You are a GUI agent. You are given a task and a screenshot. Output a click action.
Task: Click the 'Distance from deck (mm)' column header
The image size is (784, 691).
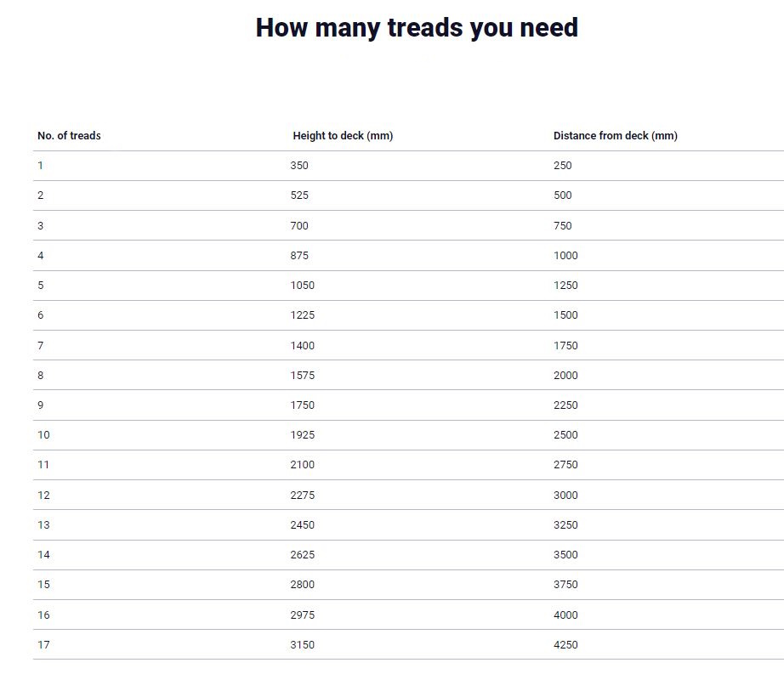pyautogui.click(x=615, y=136)
